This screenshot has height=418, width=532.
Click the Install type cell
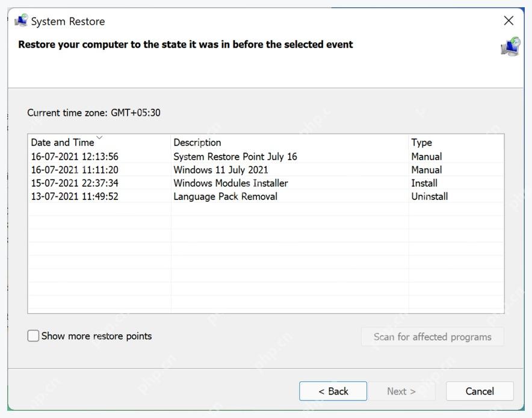point(424,183)
